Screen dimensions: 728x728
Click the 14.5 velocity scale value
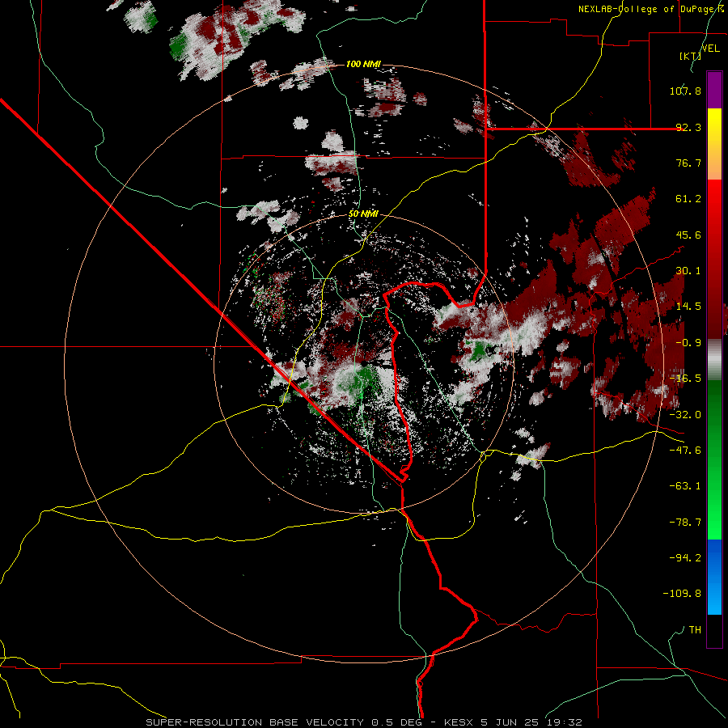688,307
